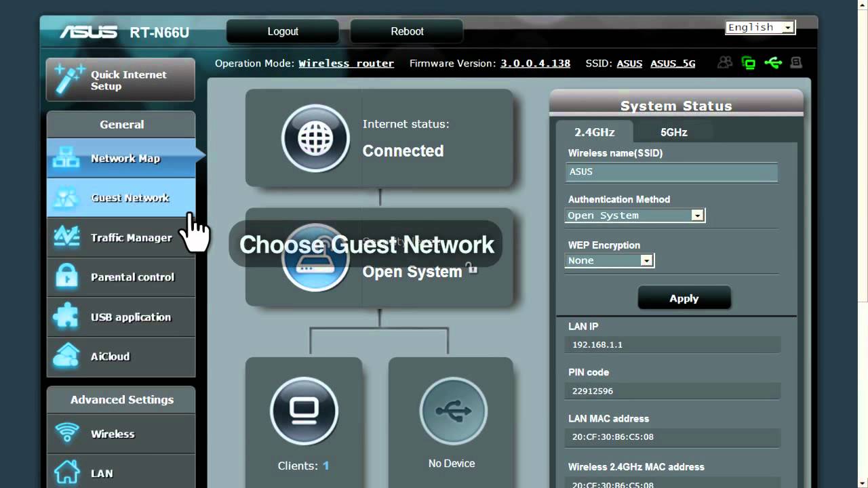Open the Wireless router operation mode link
Viewport: 868px width, 488px height.
tap(346, 63)
